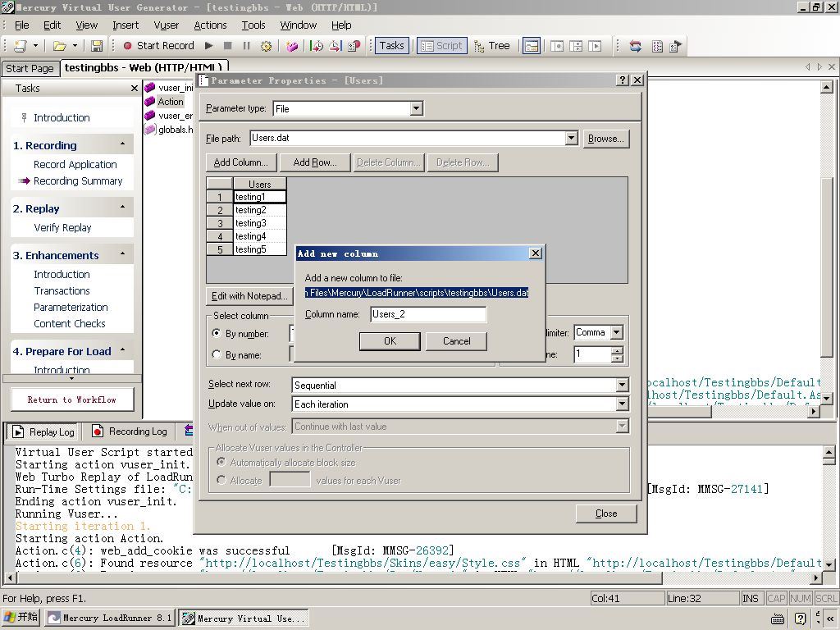Screen dimensions: 840x630
Task: Select the Action script node
Action: click(171, 102)
